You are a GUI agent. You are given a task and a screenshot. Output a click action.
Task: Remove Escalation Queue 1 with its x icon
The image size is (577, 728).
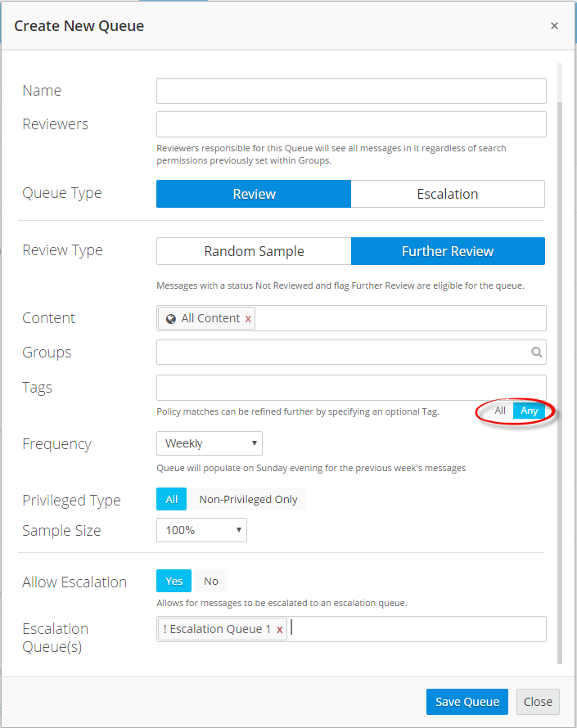click(278, 629)
